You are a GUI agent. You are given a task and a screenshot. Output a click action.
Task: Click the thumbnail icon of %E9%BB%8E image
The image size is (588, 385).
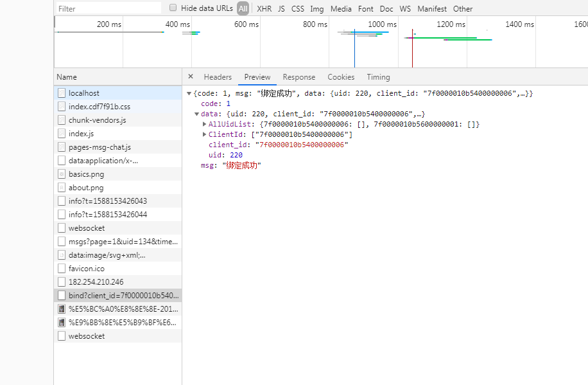coord(62,323)
